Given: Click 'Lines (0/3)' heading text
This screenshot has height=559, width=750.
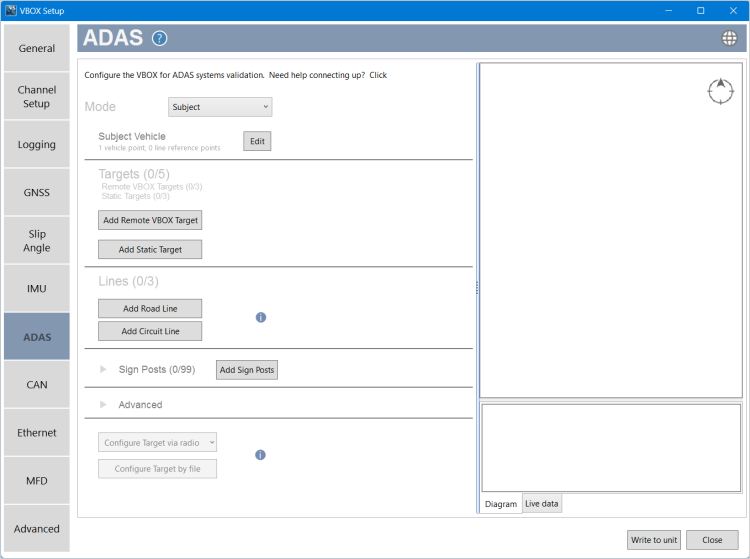Looking at the screenshot, I should [128, 281].
